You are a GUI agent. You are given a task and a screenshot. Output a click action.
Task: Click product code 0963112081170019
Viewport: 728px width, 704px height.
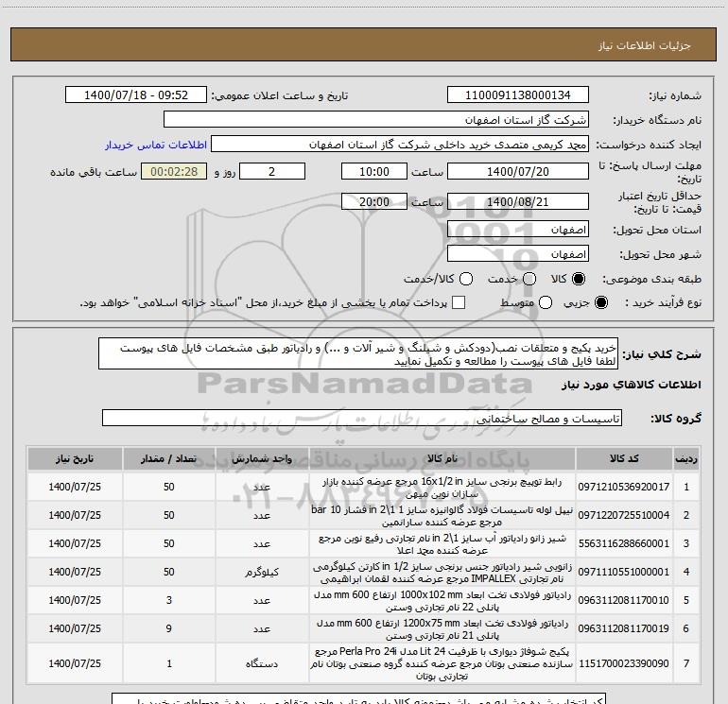tap(624, 628)
